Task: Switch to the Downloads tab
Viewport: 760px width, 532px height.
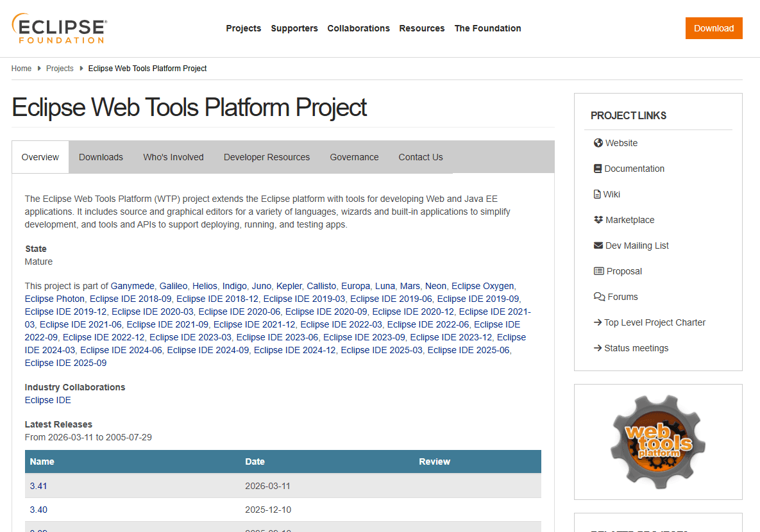Action: click(x=101, y=156)
